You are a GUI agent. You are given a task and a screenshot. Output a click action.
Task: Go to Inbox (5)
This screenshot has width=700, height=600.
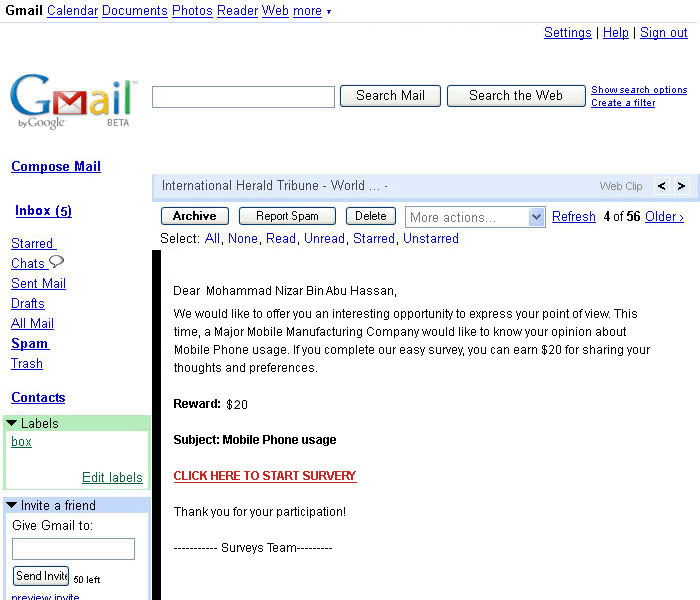pos(43,211)
